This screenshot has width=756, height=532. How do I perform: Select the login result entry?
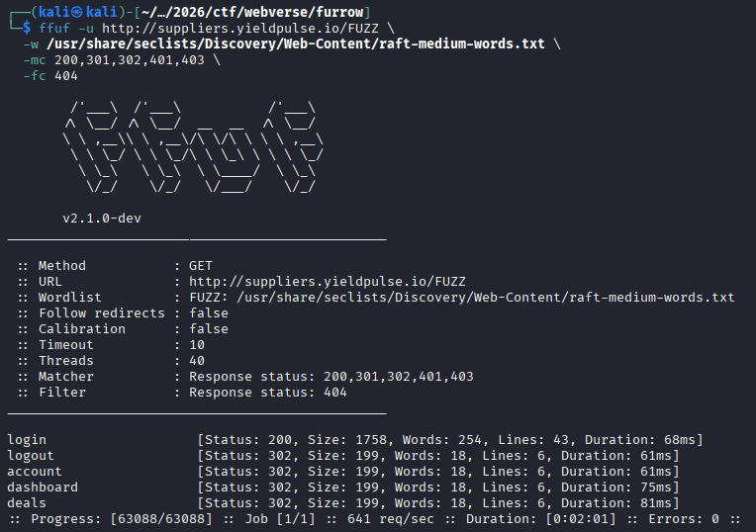[x=27, y=440]
